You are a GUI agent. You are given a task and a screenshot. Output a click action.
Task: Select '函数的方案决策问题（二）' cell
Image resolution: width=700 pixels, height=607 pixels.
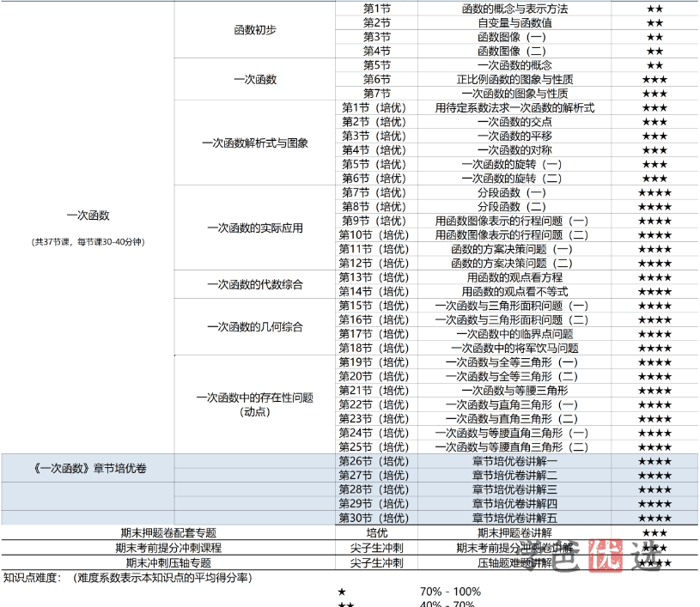pyautogui.click(x=514, y=264)
